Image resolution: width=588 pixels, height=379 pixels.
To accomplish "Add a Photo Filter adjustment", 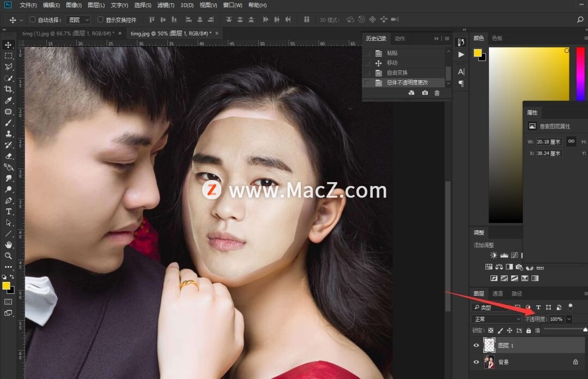I will pyautogui.click(x=519, y=267).
